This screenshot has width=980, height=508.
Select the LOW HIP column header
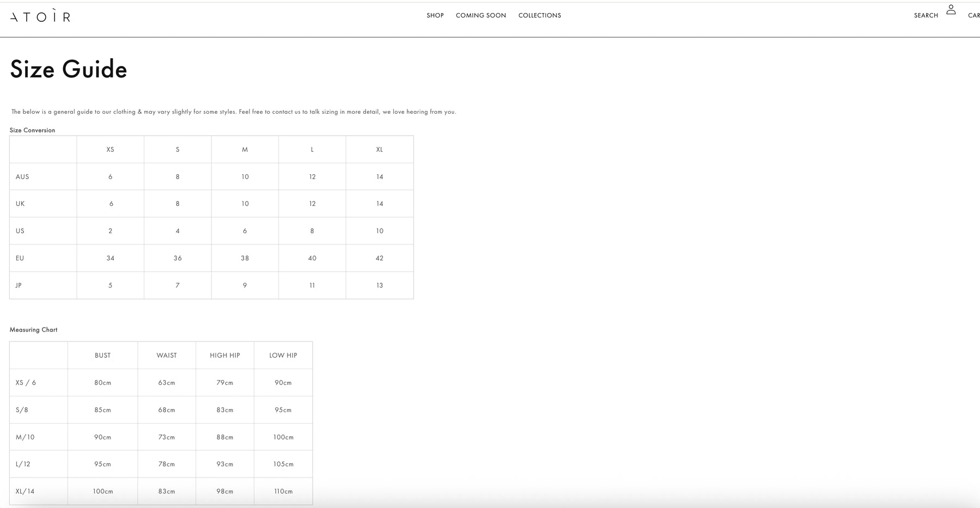[283, 355]
